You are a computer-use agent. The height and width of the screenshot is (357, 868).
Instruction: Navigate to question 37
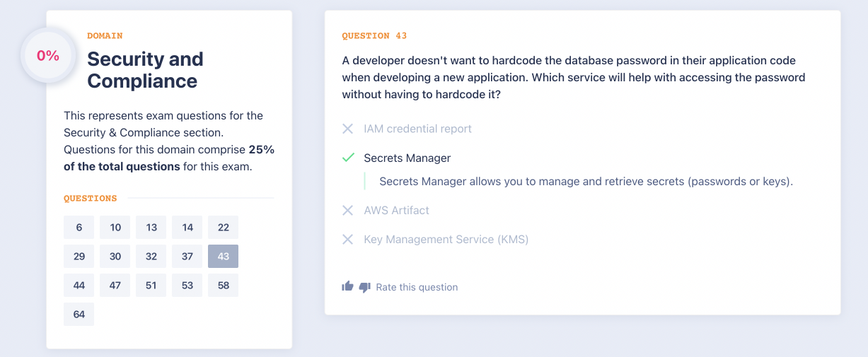[x=187, y=257]
